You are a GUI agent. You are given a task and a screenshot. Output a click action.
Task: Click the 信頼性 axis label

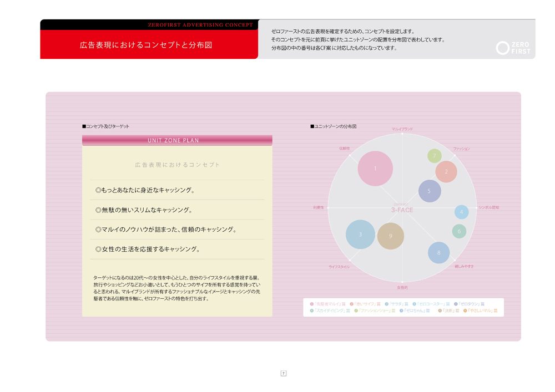345,149
